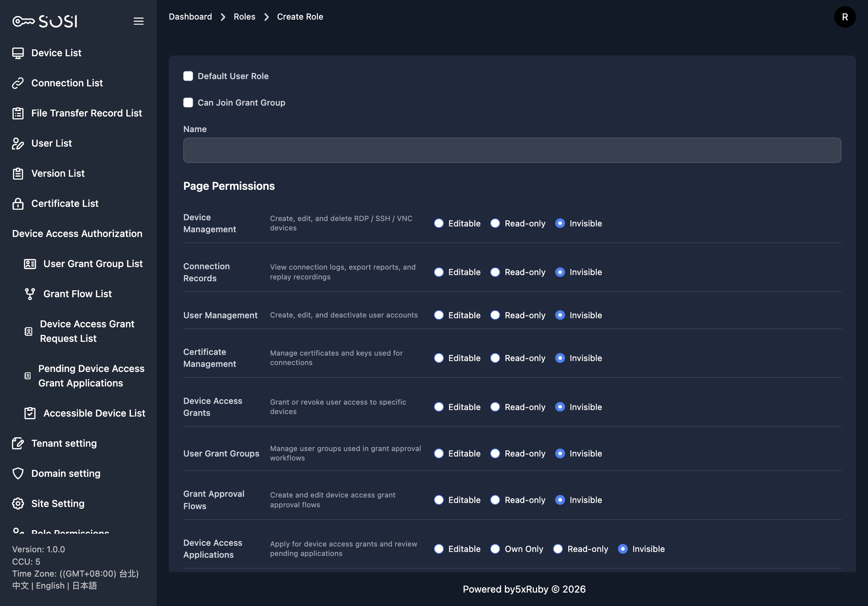The width and height of the screenshot is (868, 606).
Task: Select Read-only for Device Access Grants
Action: 495,407
